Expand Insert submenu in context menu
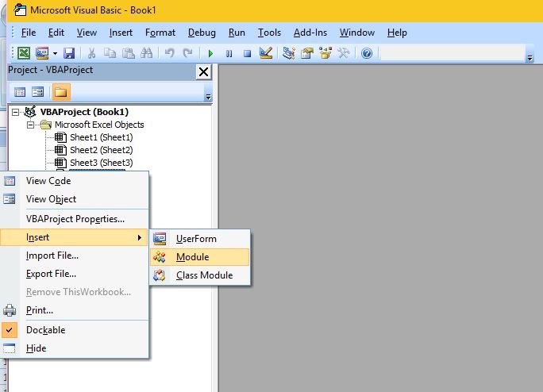 coord(74,237)
